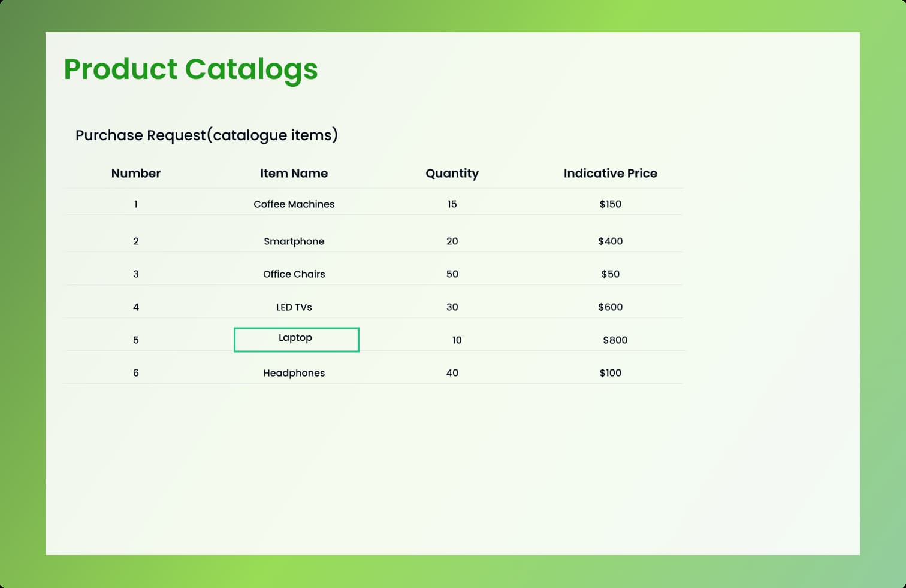906x588 pixels.
Task: Select quantity 15 for Coffee Machines
Action: 452,204
